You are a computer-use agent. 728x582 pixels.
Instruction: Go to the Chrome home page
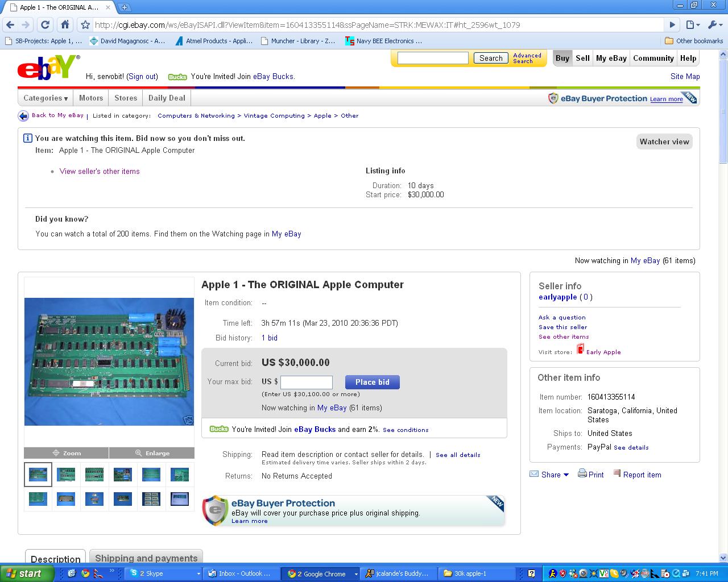(x=65, y=24)
